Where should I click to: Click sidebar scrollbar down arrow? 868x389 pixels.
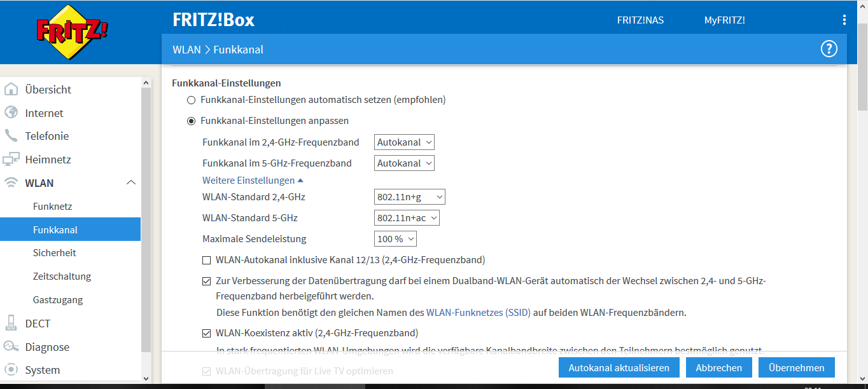click(146, 378)
